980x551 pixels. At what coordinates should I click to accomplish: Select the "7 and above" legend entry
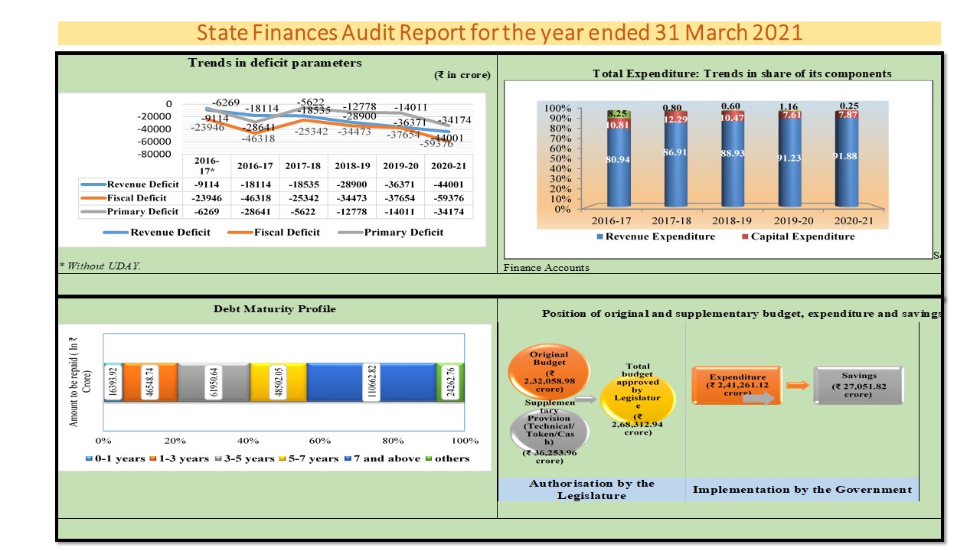click(381, 458)
